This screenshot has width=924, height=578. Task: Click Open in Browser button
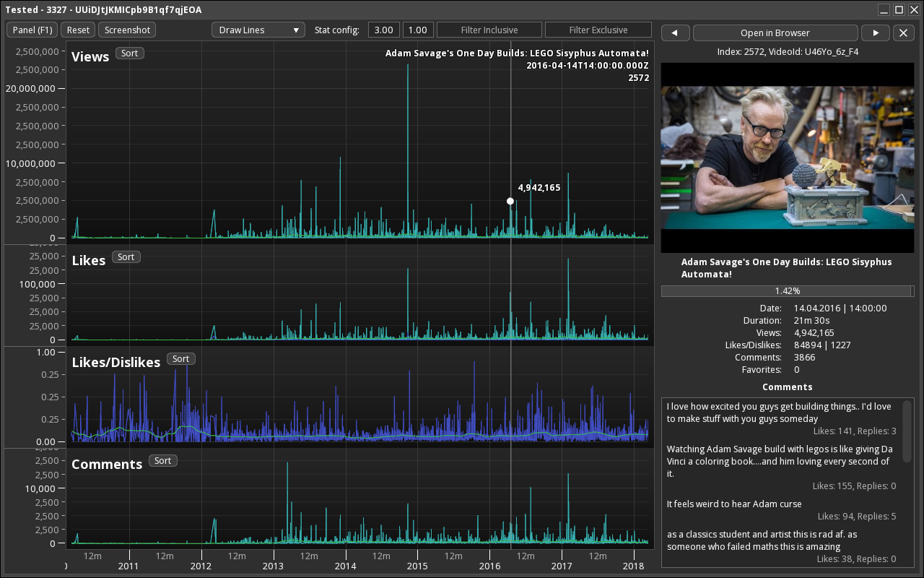coord(775,33)
